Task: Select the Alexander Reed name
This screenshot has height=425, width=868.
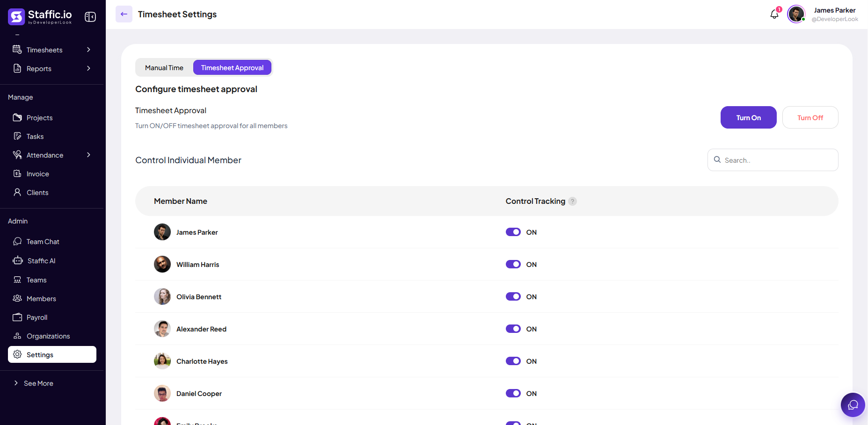Action: coord(201,329)
